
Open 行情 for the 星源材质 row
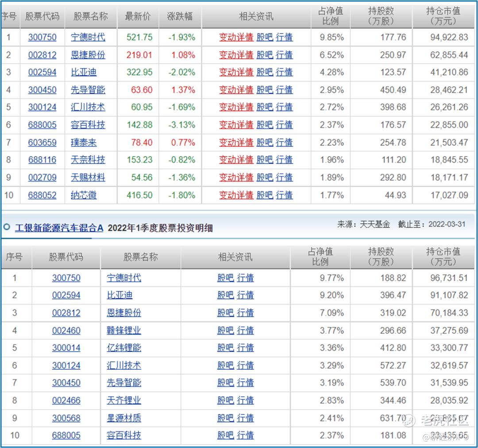click(245, 418)
